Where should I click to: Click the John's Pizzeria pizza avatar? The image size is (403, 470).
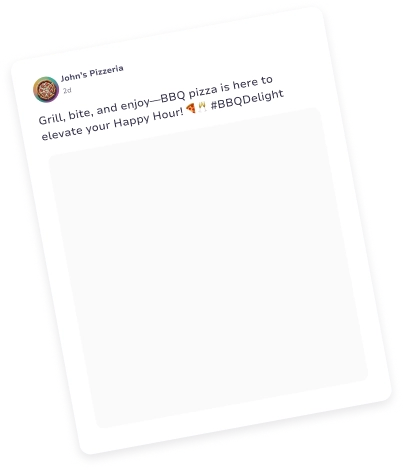(46, 89)
